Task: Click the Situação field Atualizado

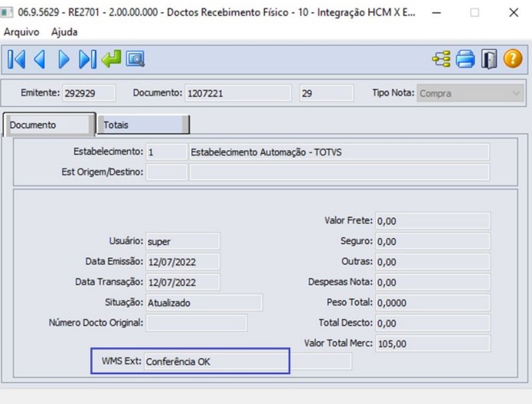Action: pos(204,302)
